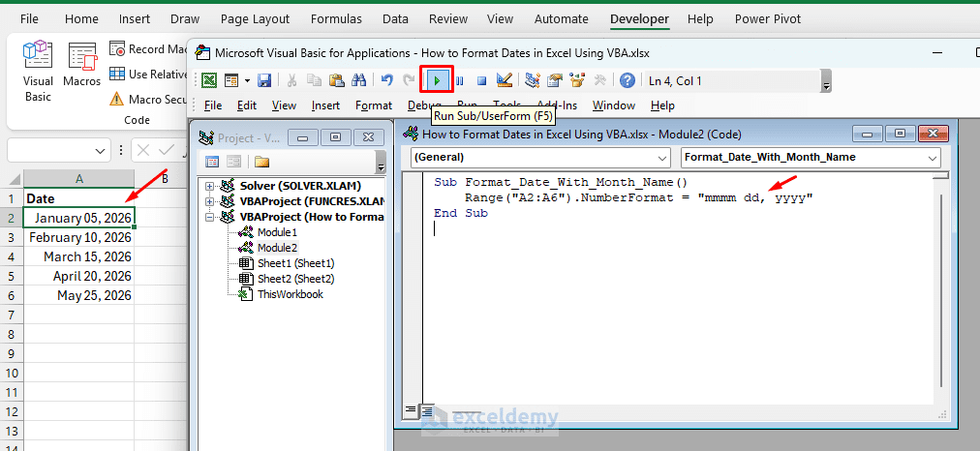Click the Undo arrow icon
980x451 pixels.
(387, 80)
